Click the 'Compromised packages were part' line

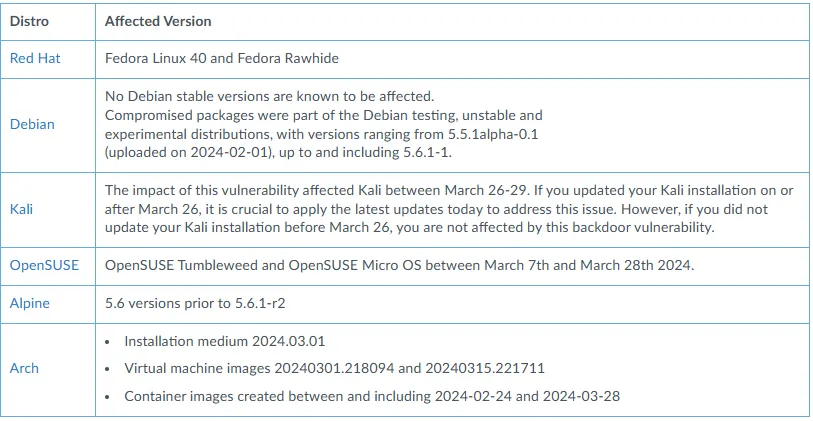click(323, 115)
